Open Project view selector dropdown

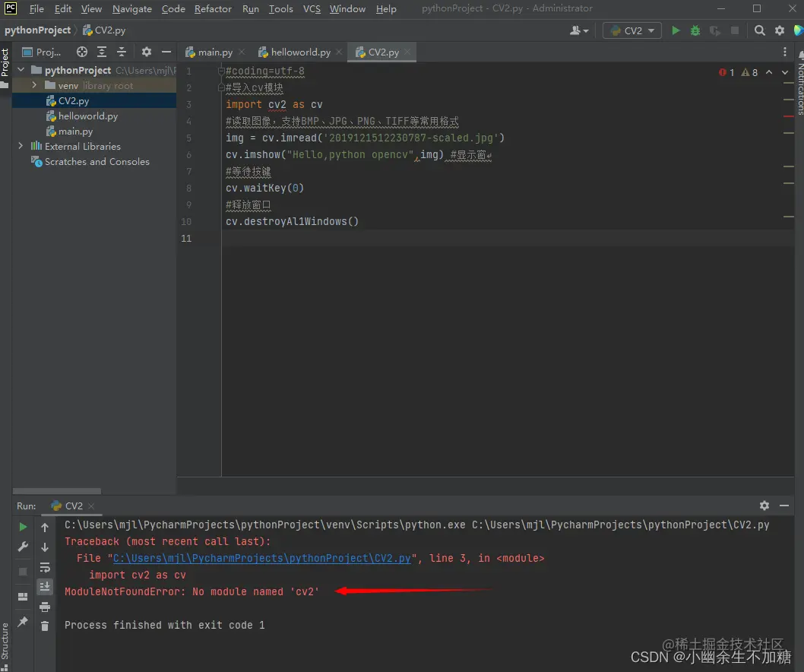click(x=42, y=52)
